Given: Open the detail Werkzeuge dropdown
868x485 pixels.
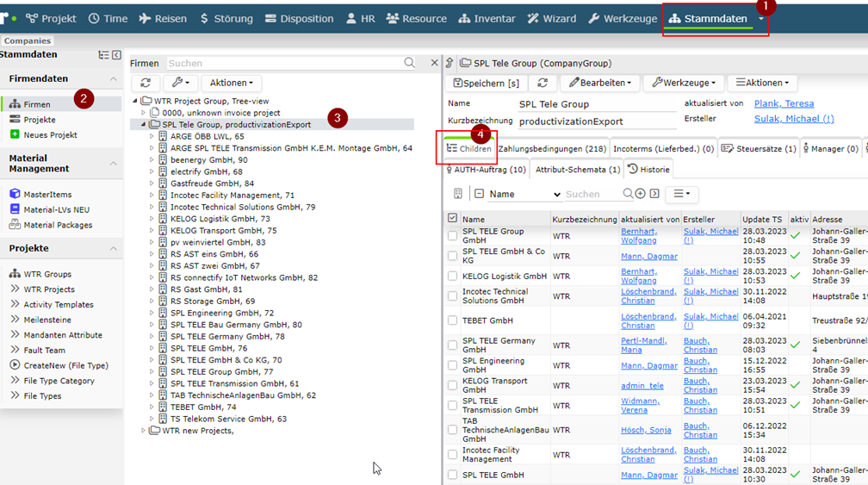Looking at the screenshot, I should click(x=684, y=83).
